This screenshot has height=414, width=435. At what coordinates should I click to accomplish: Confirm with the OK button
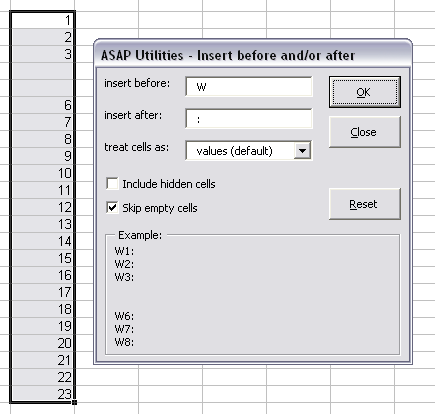(x=365, y=92)
